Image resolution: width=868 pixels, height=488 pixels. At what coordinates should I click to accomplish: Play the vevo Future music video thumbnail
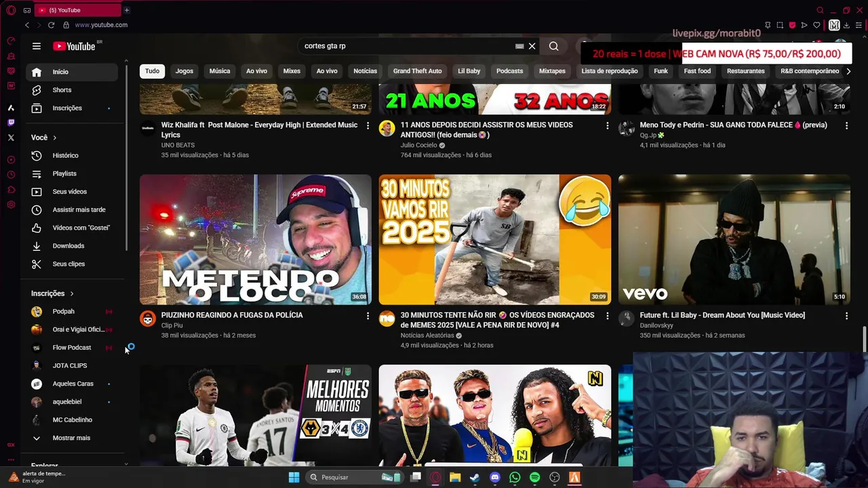pos(734,240)
